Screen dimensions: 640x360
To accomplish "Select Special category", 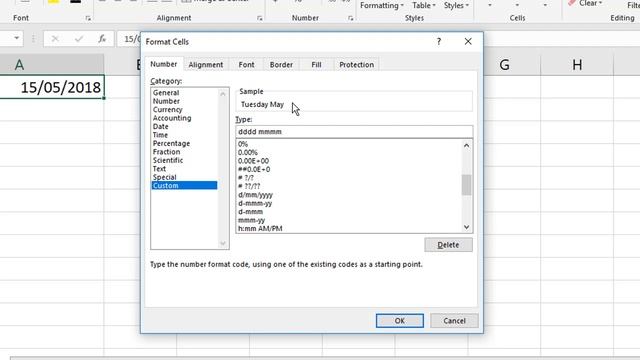I will coord(164,177).
